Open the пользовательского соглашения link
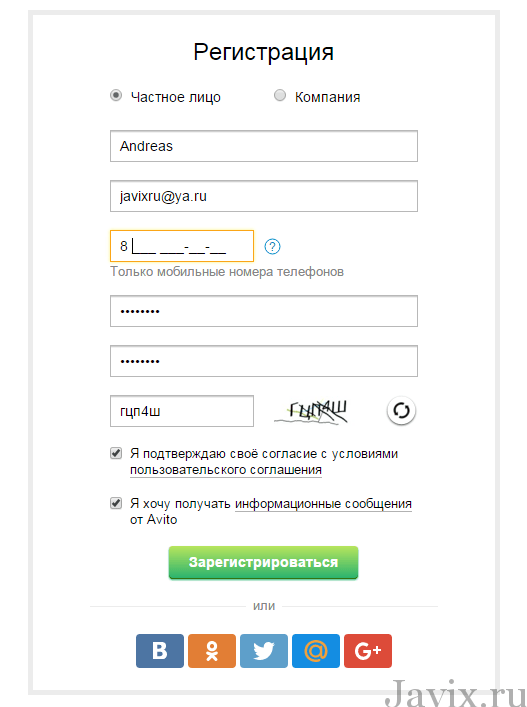This screenshot has height=707, width=527. click(x=226, y=470)
